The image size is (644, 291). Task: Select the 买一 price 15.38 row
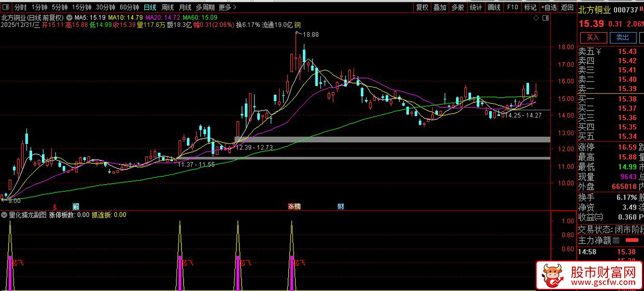pyautogui.click(x=610, y=99)
